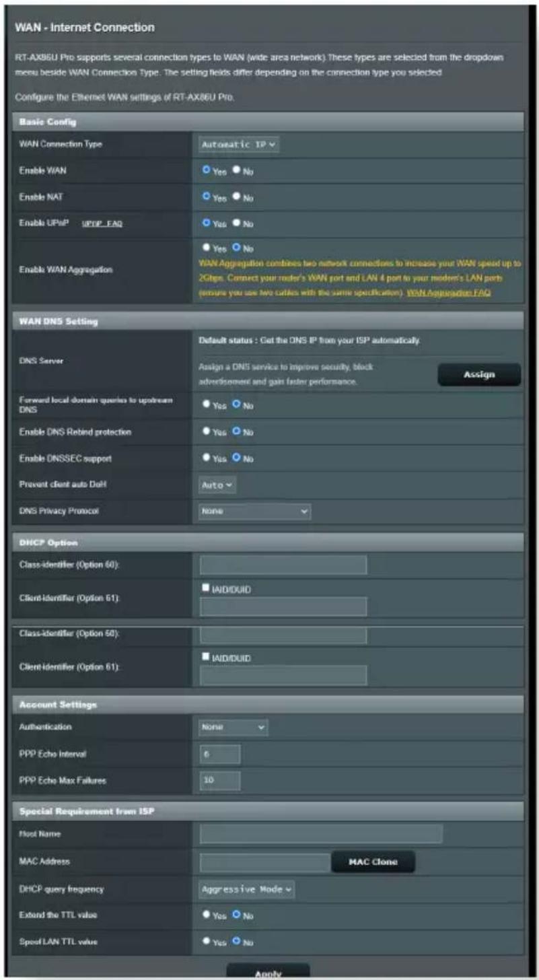539x980 pixels.
Task: Open the WAN Connection Type dropdown
Action: point(239,144)
